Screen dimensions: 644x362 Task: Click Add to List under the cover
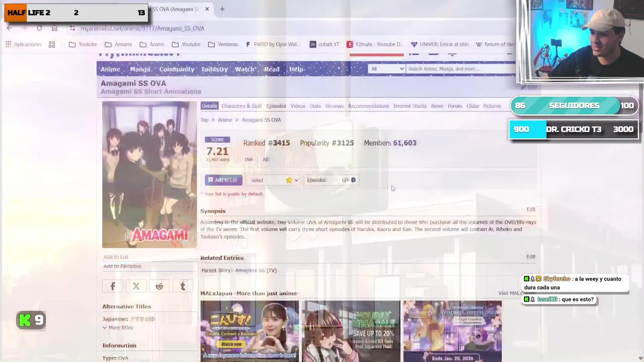(x=116, y=257)
